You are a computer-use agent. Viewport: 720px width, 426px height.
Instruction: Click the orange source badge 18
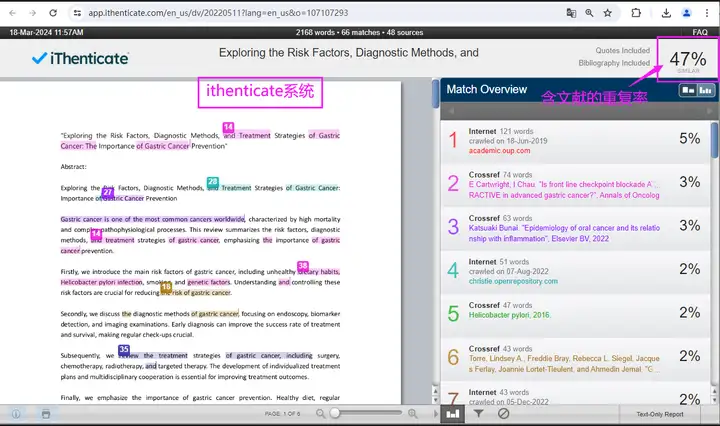tap(166, 287)
